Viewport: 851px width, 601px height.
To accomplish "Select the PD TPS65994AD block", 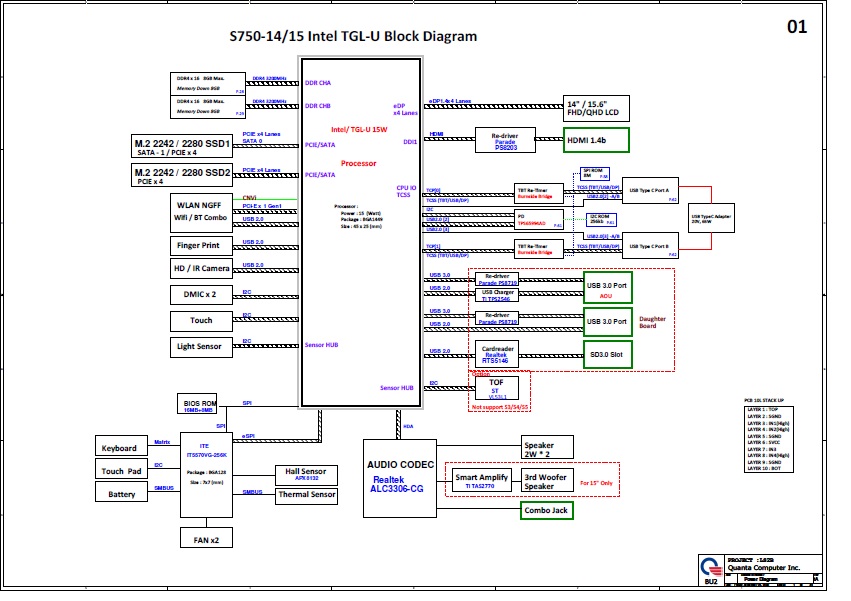I will click(x=538, y=220).
